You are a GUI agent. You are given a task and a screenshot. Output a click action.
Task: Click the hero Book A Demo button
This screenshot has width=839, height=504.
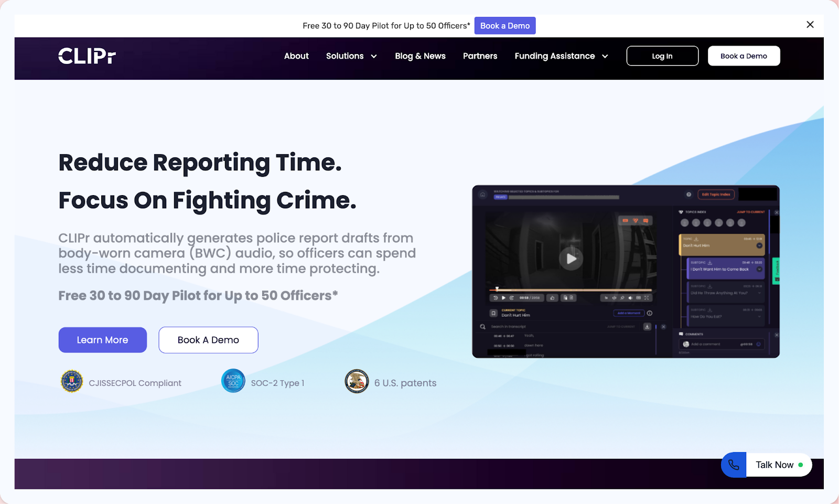click(208, 340)
